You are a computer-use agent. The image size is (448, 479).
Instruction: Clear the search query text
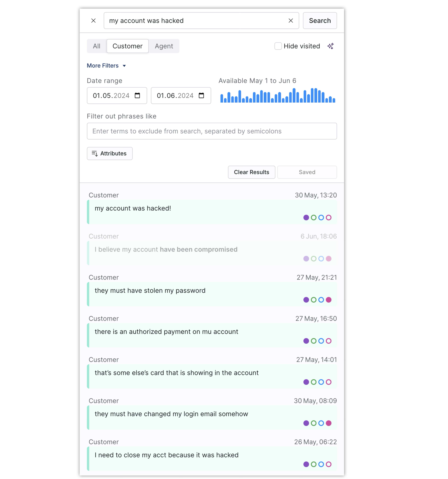[x=291, y=21]
